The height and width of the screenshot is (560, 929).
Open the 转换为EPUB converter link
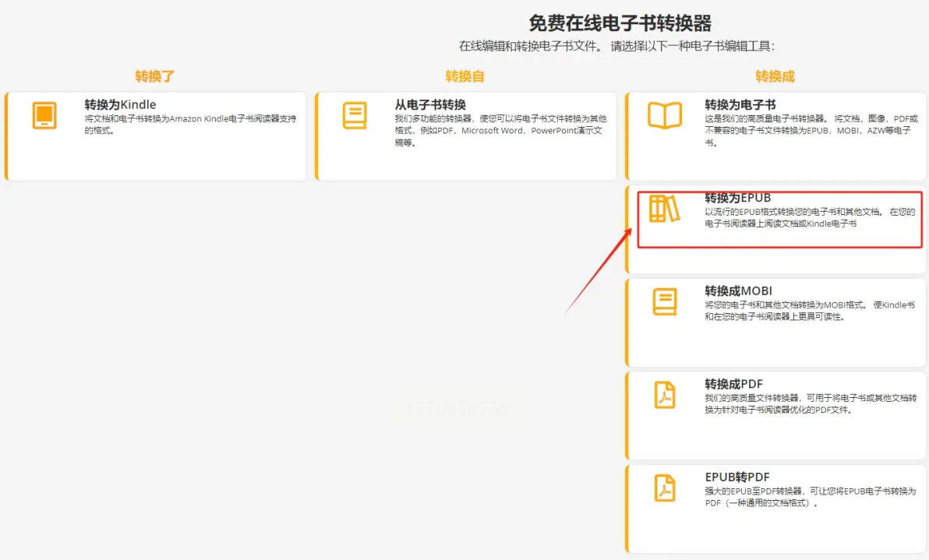(x=737, y=198)
